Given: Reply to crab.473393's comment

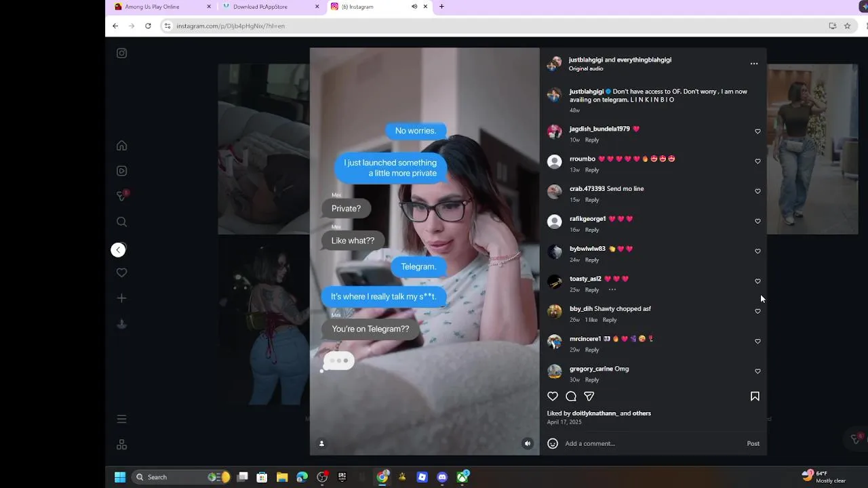Looking at the screenshot, I should pyautogui.click(x=592, y=200).
